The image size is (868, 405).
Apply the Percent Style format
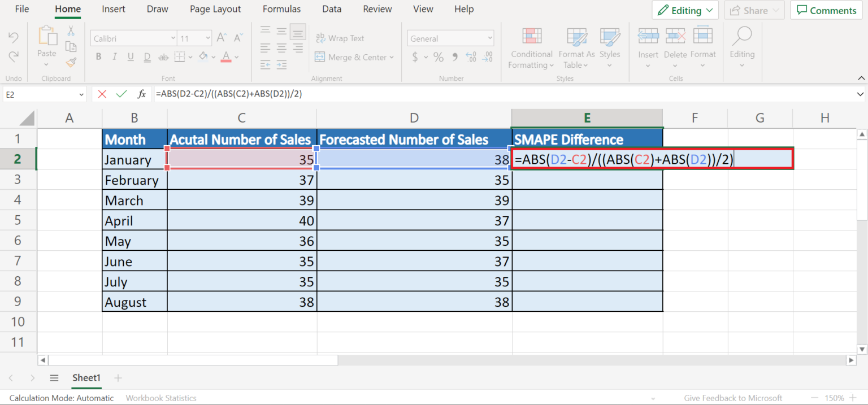pos(438,57)
